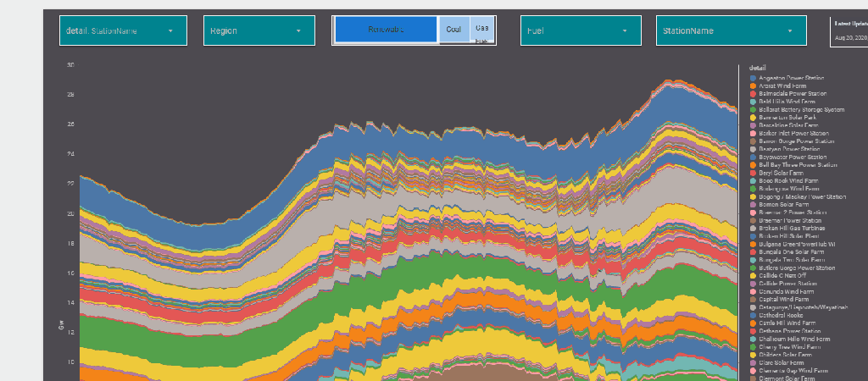Click Bungala One Solar Farm legend marker

pos(753,252)
